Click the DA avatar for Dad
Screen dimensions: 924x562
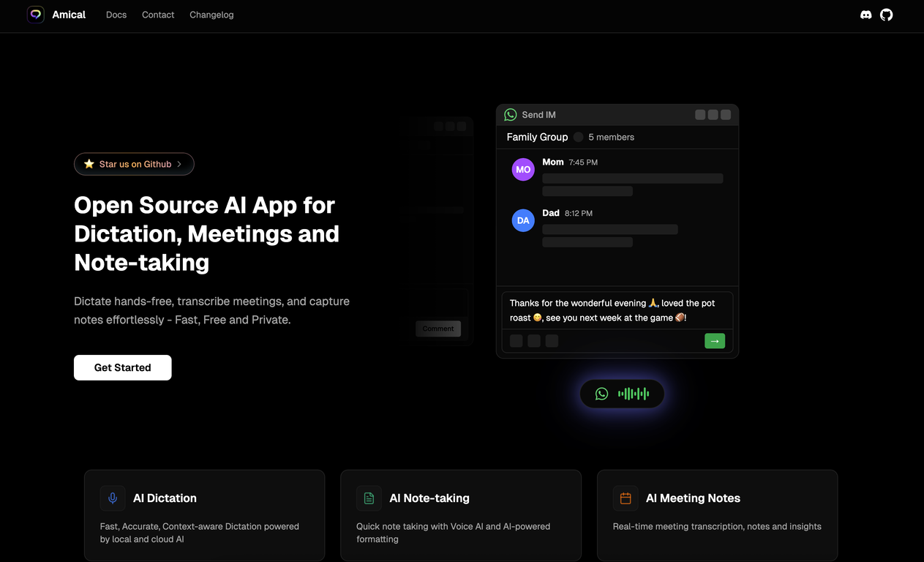click(x=523, y=220)
